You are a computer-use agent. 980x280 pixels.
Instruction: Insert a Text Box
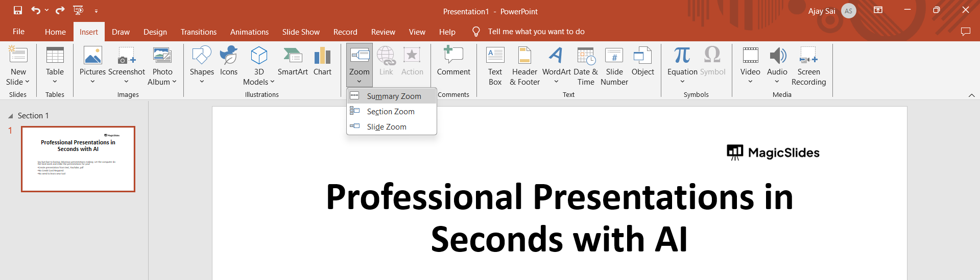pos(495,65)
